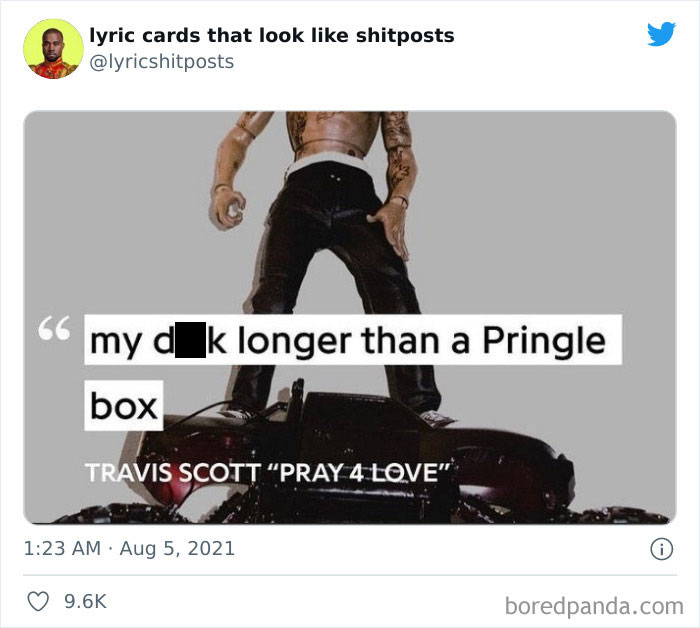Click the TRAVIS SCOTT "PRAY 4 LOVE" caption
Screen dimensions: 700x628
tap(267, 473)
